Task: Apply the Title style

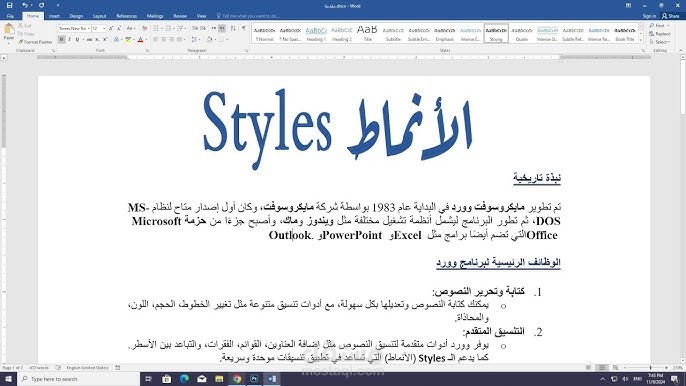Action: (x=367, y=34)
